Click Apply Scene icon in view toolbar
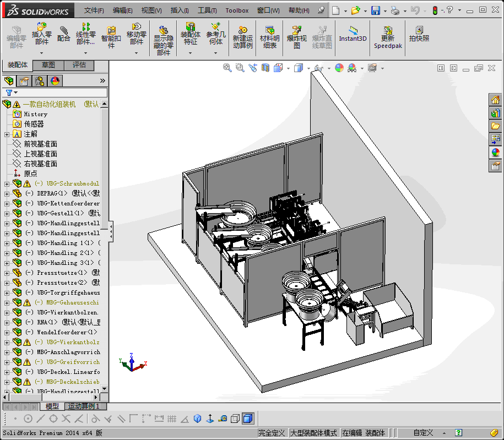 [352, 68]
